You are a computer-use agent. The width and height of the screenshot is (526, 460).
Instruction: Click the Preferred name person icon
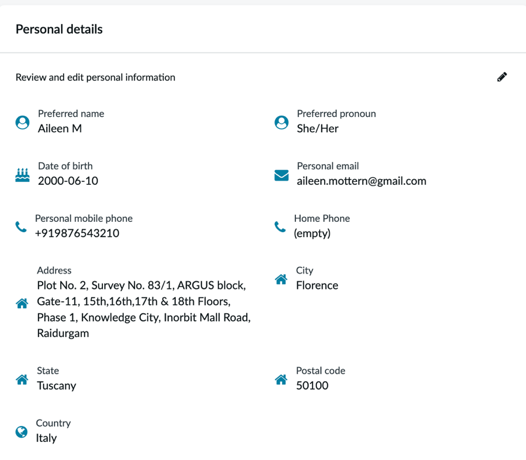pyautogui.click(x=22, y=122)
